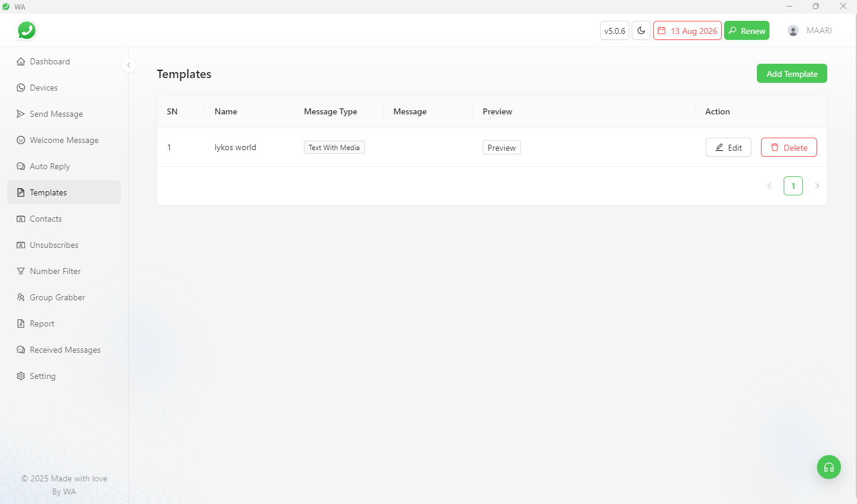The image size is (857, 504).
Task: Go to next page of templates
Action: pos(816,186)
